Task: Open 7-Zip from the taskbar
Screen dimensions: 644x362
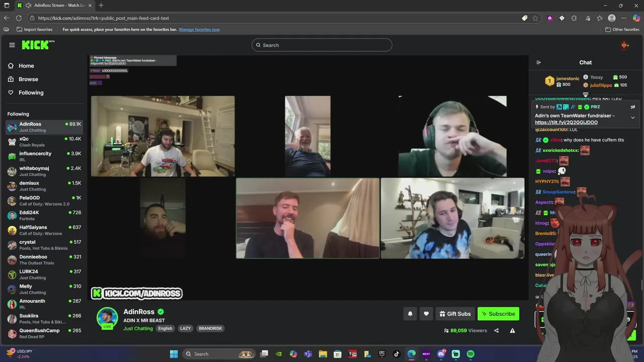Action: click(x=353, y=354)
